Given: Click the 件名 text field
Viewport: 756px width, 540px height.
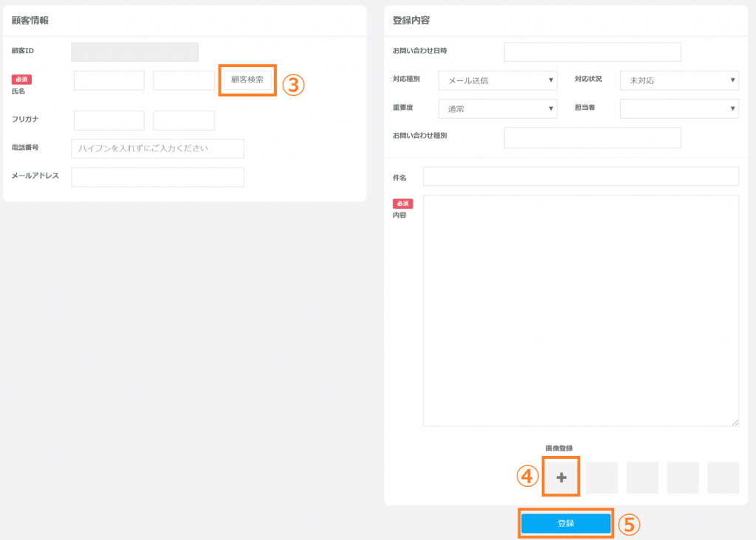Looking at the screenshot, I should [580, 177].
